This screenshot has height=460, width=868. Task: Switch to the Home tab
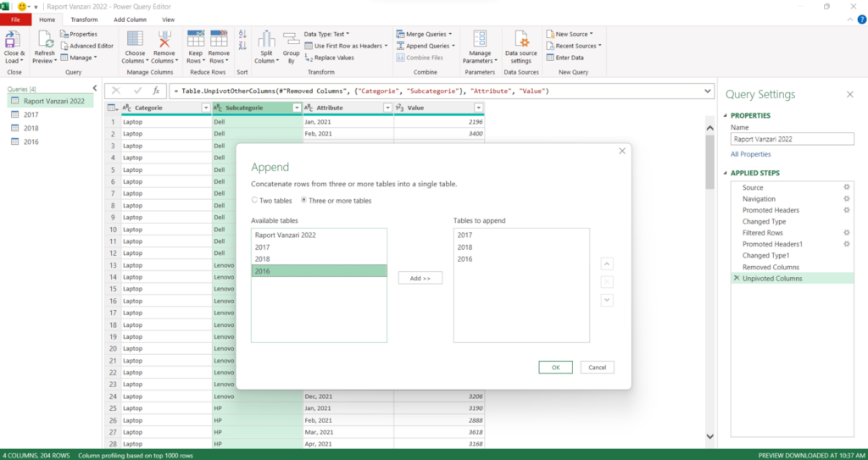[47, 19]
